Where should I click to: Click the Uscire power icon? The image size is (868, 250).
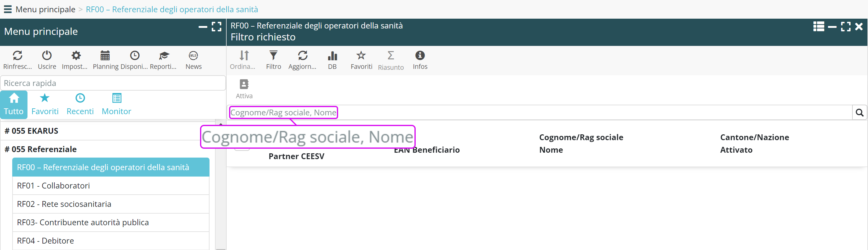47,56
